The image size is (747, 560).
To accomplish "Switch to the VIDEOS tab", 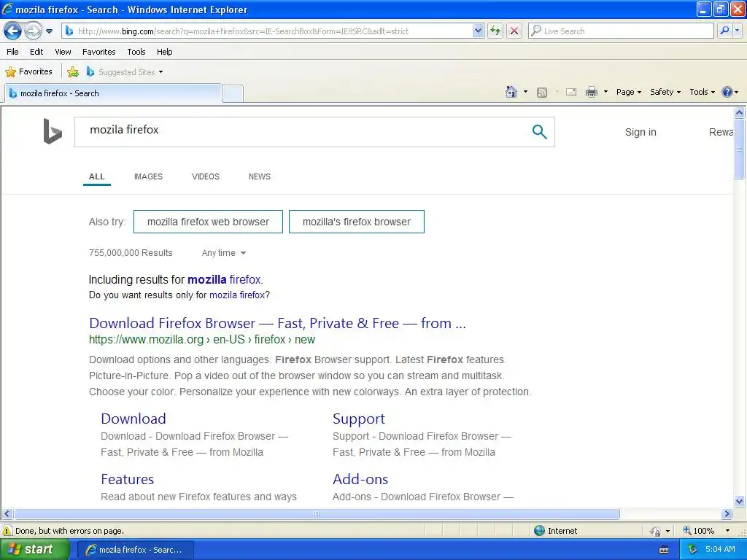I will coord(205,176).
